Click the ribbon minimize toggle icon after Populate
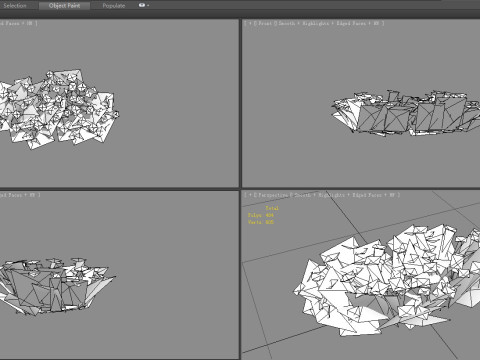 pos(142,5)
